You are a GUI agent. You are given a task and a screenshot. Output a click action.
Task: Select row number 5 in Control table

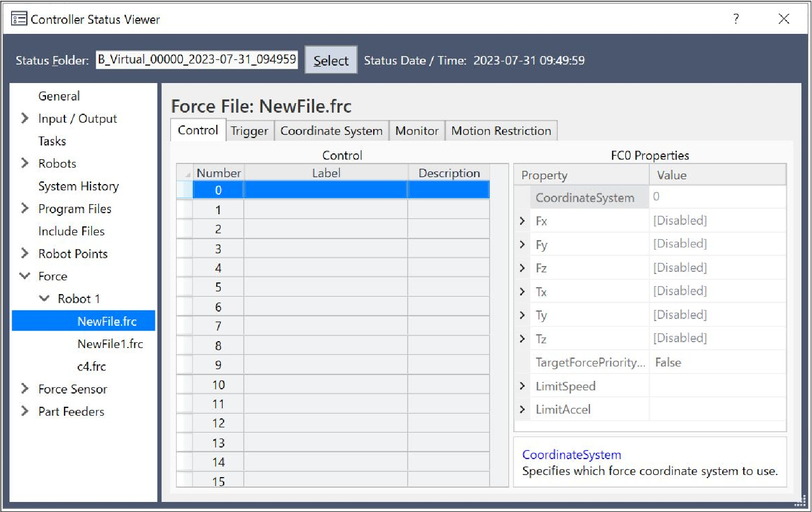(218, 288)
